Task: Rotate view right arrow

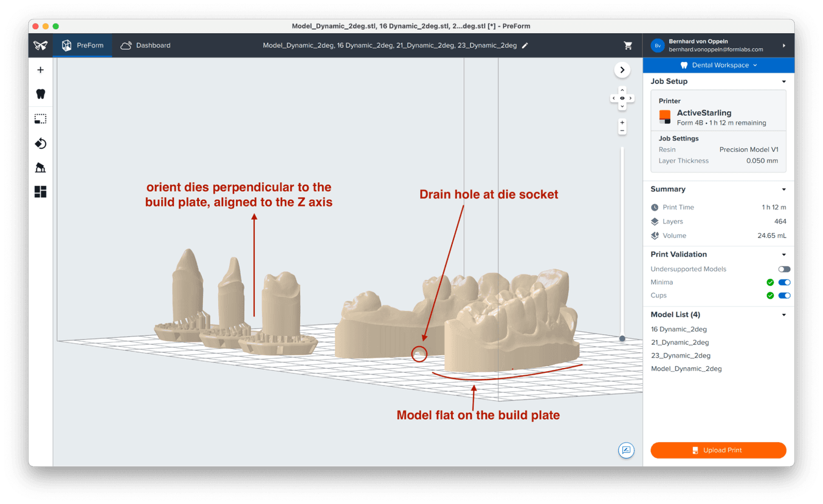Action: [630, 98]
